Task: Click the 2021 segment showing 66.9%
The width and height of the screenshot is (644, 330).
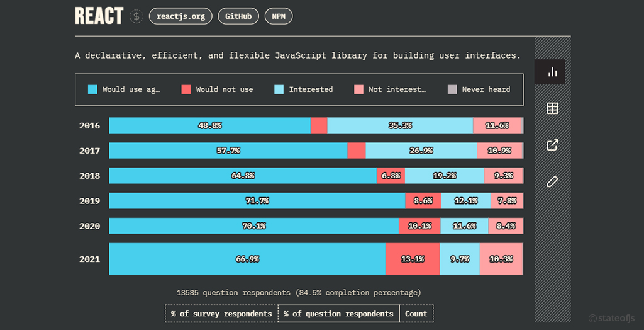Action: point(247,259)
